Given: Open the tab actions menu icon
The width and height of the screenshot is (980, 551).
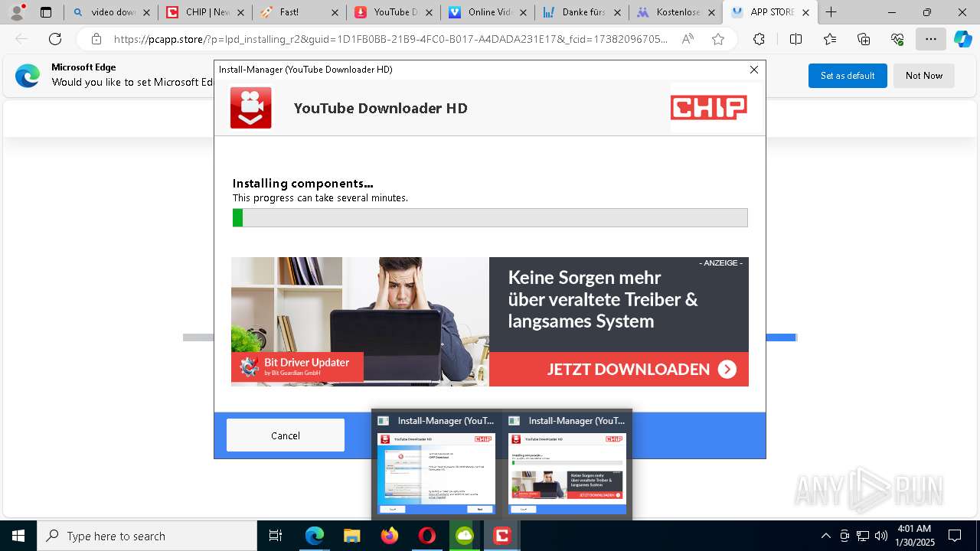Looking at the screenshot, I should pyautogui.click(x=46, y=12).
